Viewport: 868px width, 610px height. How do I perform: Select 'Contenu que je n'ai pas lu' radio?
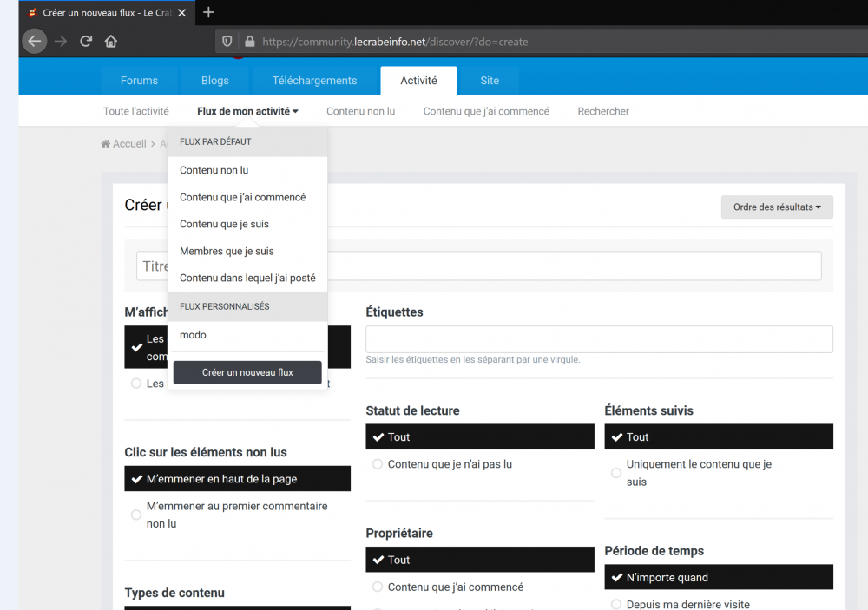pyautogui.click(x=378, y=464)
